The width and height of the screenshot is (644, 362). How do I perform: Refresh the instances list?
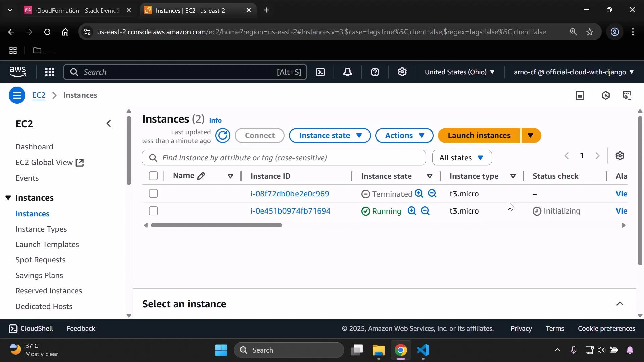pyautogui.click(x=223, y=136)
